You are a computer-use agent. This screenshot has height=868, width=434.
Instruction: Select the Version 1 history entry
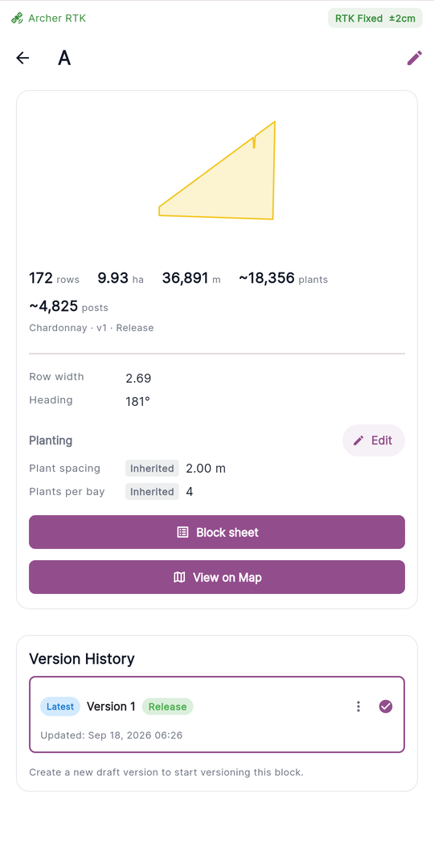217,714
